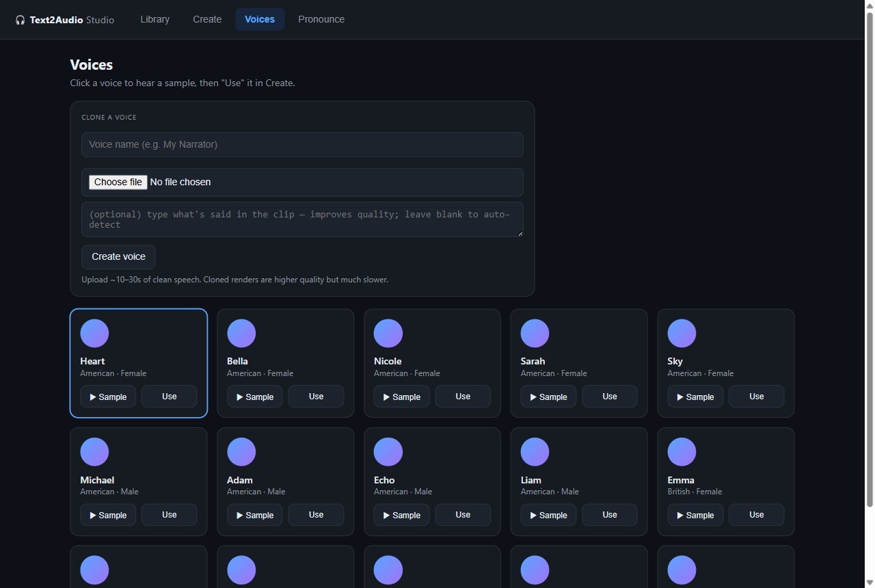
Task: Click the Choose file button
Action: click(118, 182)
